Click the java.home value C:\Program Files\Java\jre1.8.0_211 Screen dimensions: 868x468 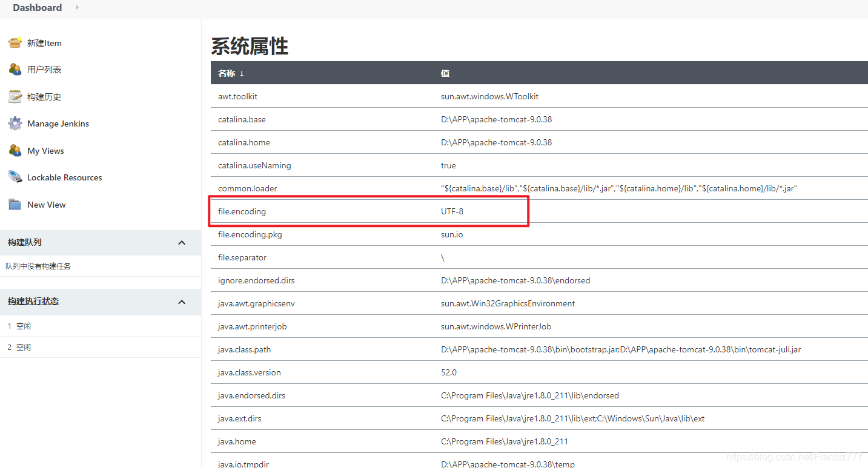(505, 441)
